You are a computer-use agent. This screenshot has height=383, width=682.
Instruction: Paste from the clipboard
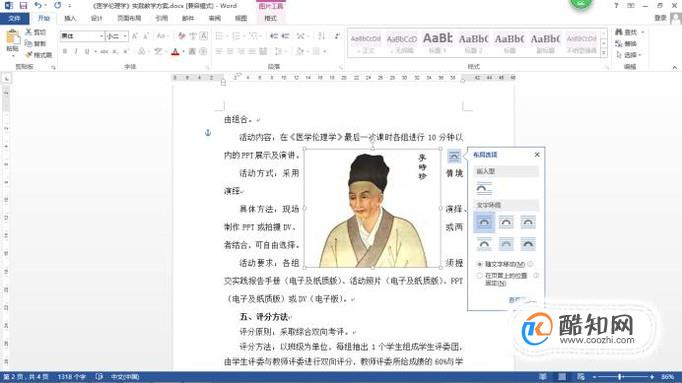tap(12, 42)
